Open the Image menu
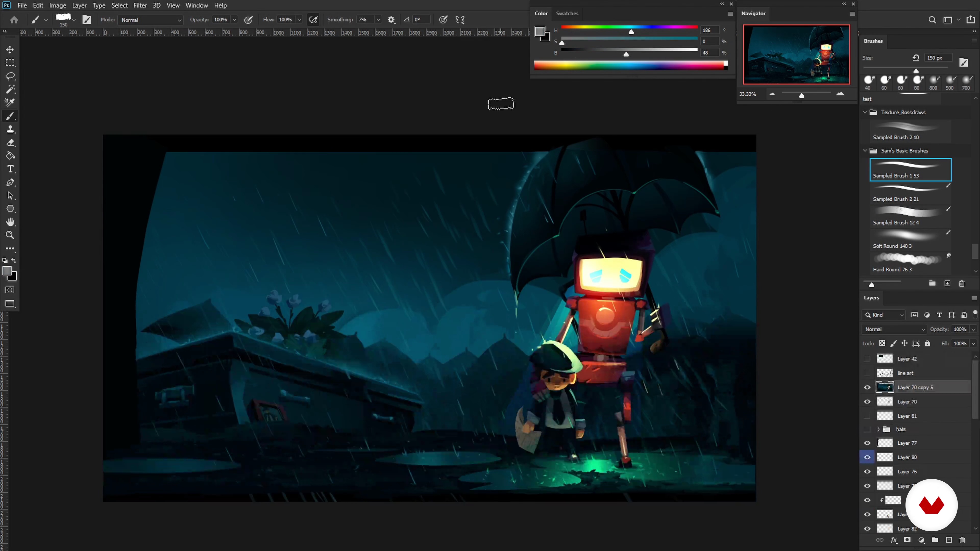 58,5
